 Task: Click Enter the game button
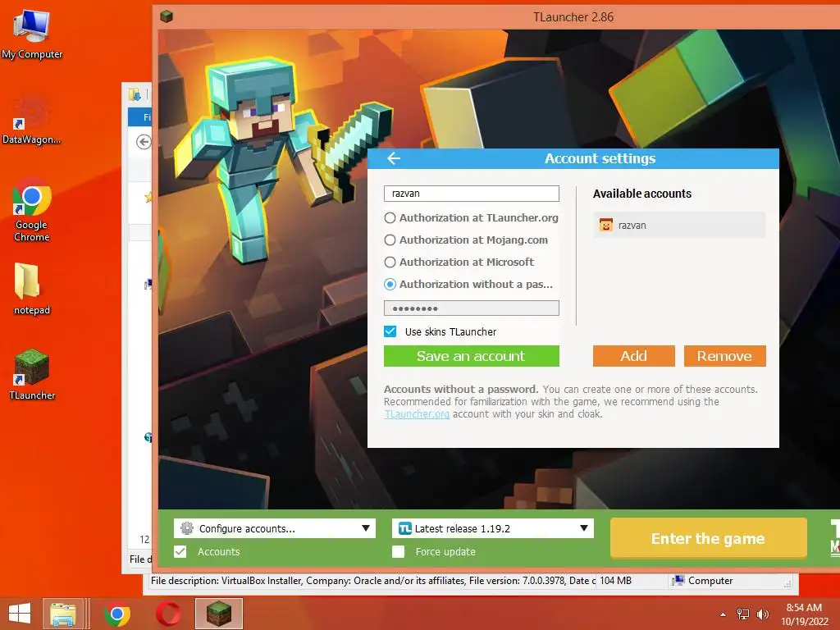point(708,538)
